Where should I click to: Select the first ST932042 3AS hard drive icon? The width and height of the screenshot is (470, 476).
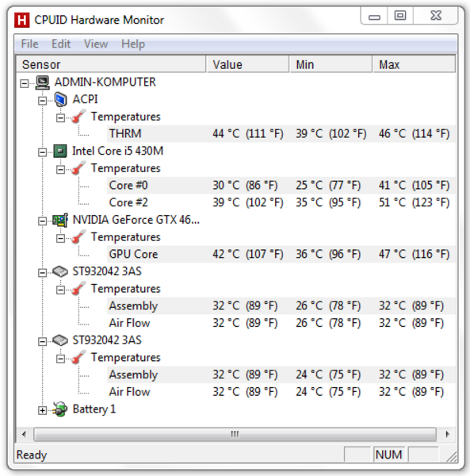[x=60, y=271]
